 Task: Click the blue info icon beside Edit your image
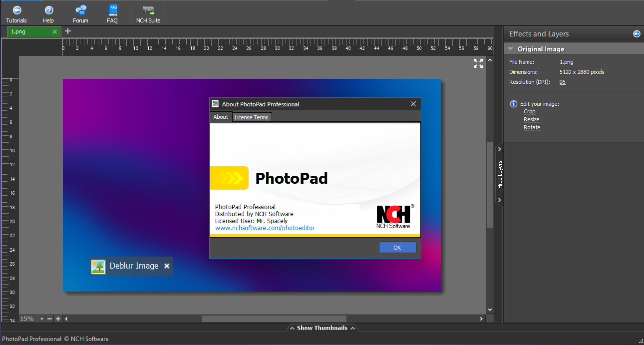coord(514,104)
